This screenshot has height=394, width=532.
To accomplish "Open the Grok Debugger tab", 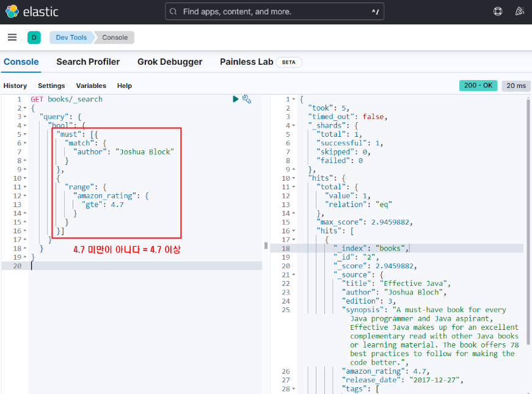I will point(170,62).
